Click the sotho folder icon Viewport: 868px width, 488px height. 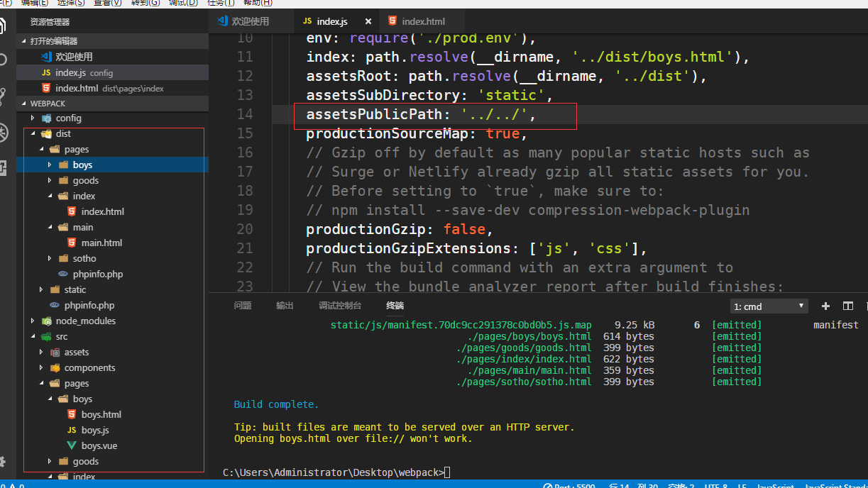64,259
